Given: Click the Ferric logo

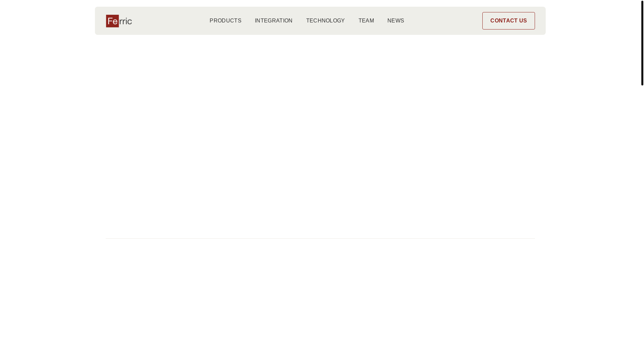Looking at the screenshot, I should [119, 21].
